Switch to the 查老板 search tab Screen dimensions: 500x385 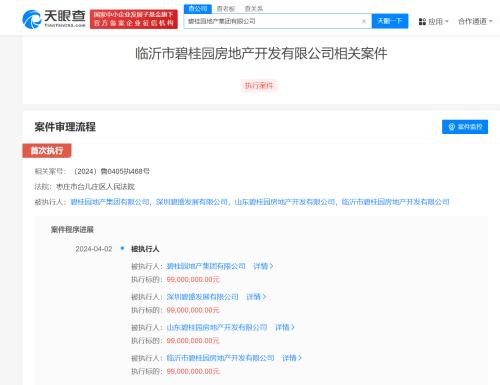[226, 9]
